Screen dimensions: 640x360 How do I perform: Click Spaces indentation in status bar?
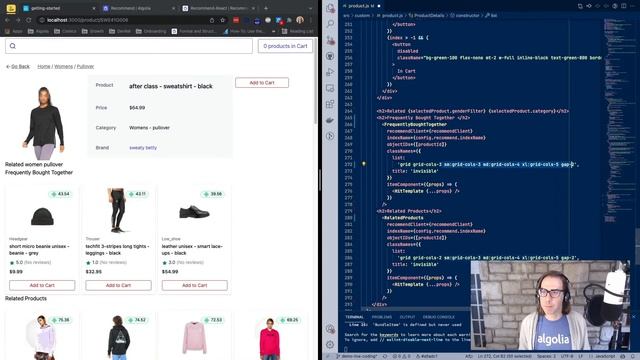coord(545,356)
